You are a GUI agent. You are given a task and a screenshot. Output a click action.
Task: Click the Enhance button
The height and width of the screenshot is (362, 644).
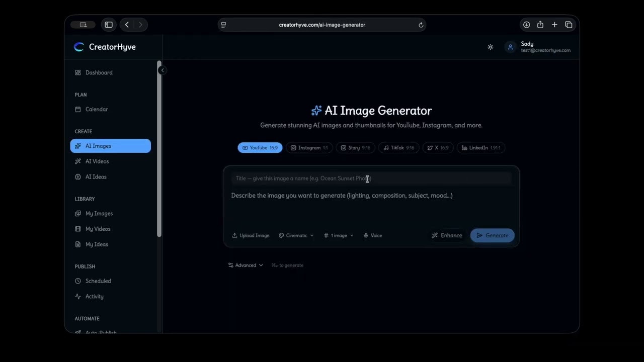[447, 235]
